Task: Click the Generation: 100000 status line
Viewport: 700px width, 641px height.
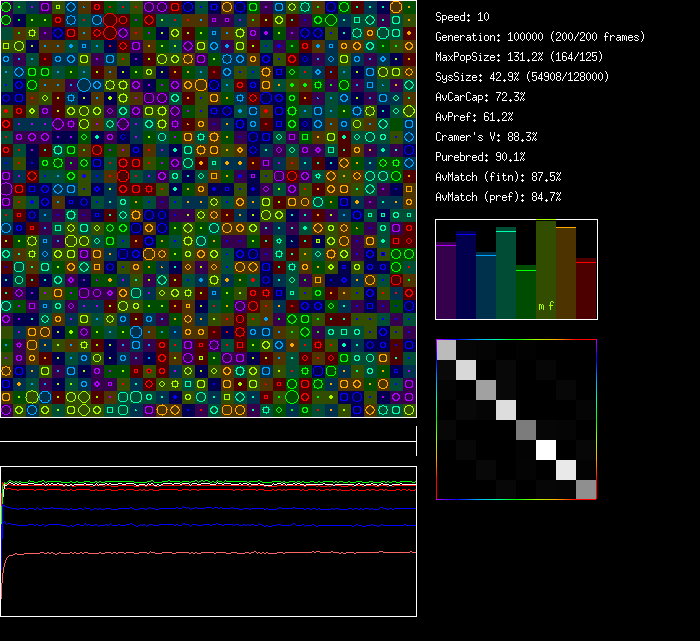Action: 540,37
